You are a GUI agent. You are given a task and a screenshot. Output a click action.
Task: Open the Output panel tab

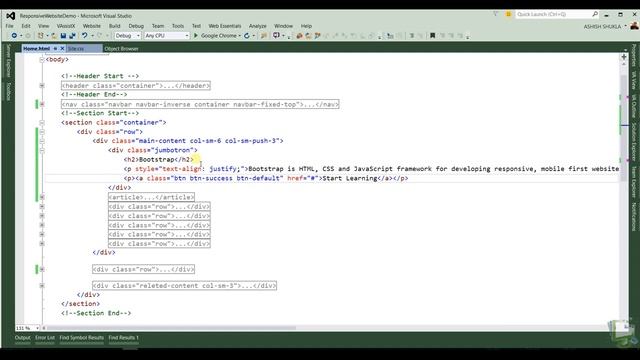(22, 338)
